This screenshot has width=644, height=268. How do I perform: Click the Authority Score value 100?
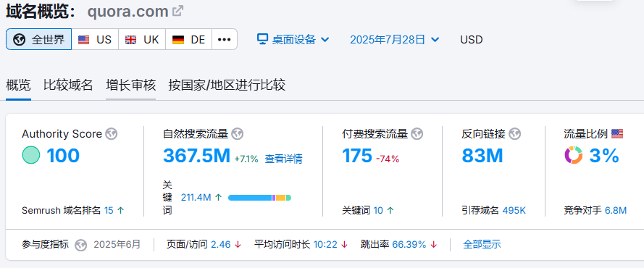tap(63, 156)
